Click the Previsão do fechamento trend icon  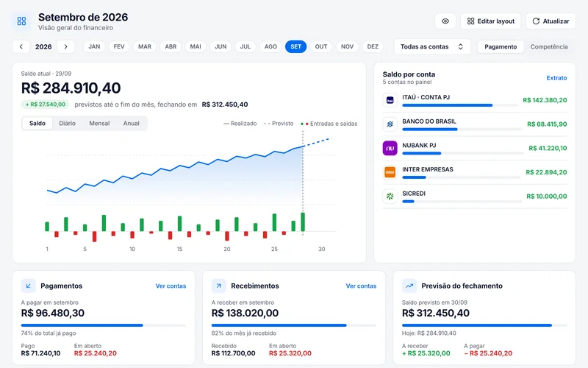[x=409, y=286]
